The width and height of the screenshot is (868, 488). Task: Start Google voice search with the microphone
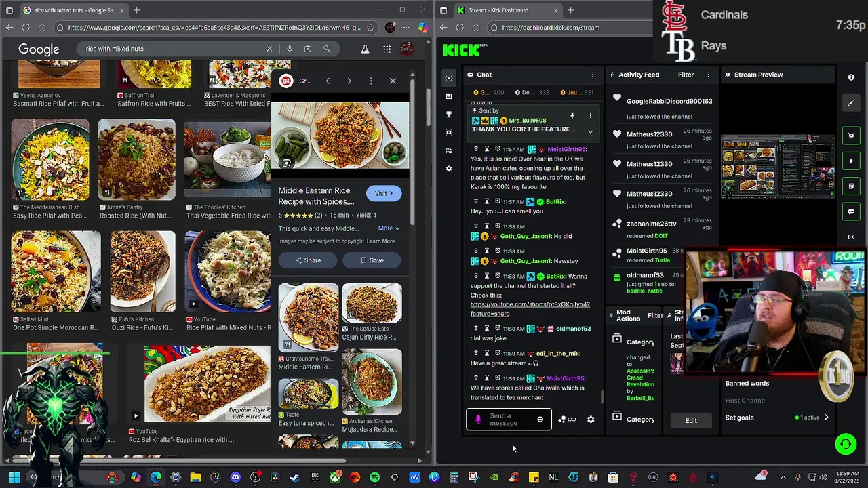tap(290, 49)
